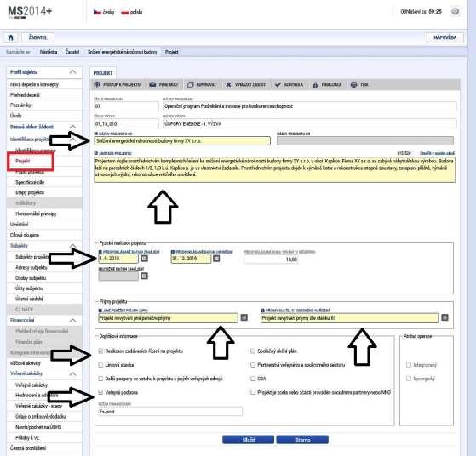Open Plné moci from the toolbar
This screenshot has width=476, height=456.
click(x=163, y=84)
